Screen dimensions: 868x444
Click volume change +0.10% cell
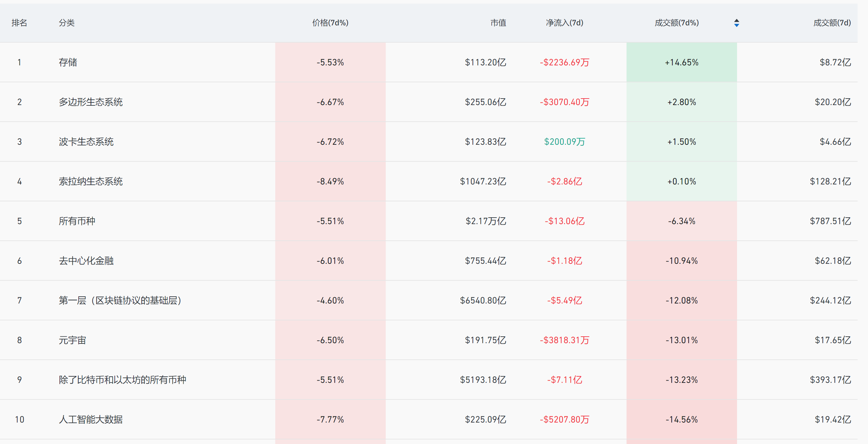click(x=682, y=182)
